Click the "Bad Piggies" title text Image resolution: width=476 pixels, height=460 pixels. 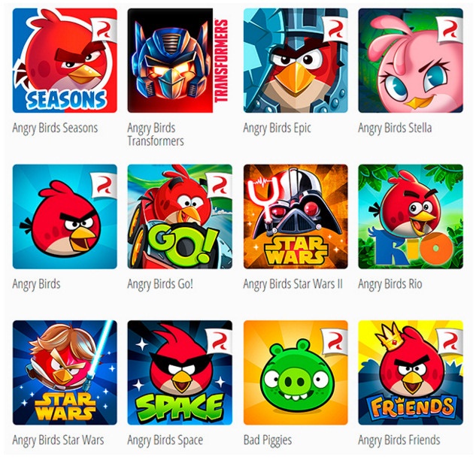pos(268,440)
